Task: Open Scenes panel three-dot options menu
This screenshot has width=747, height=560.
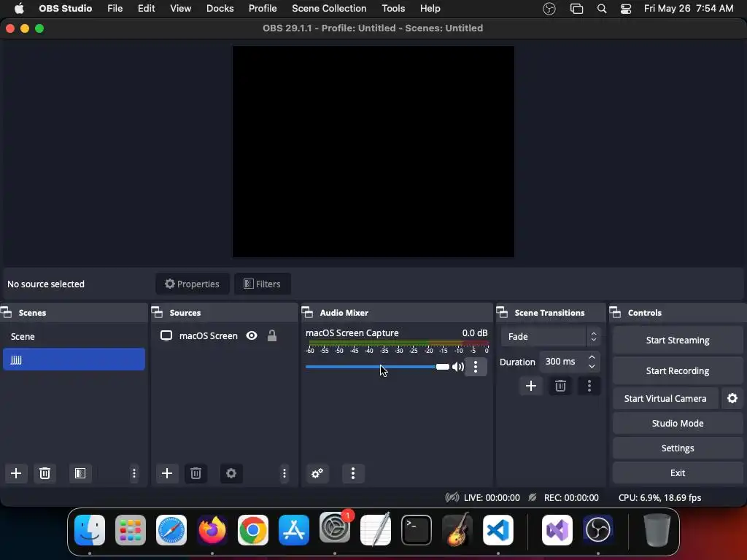Action: [134, 473]
